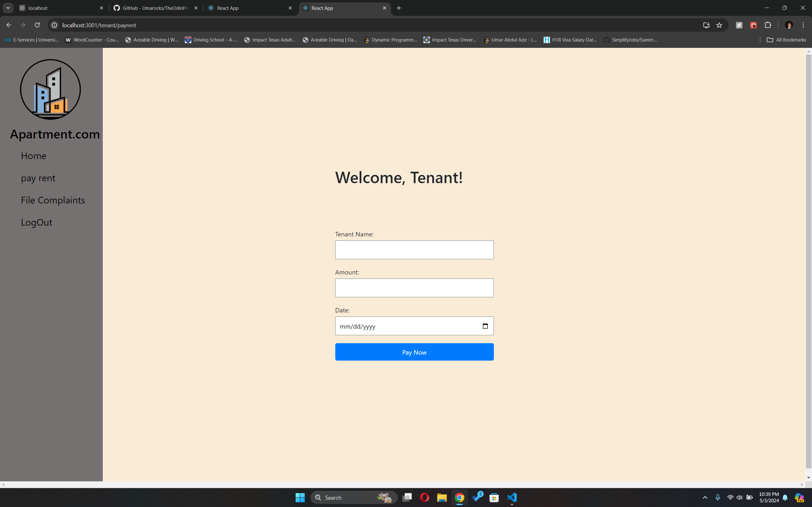
Task: Show hidden system tray icons chevron
Action: pyautogui.click(x=705, y=497)
